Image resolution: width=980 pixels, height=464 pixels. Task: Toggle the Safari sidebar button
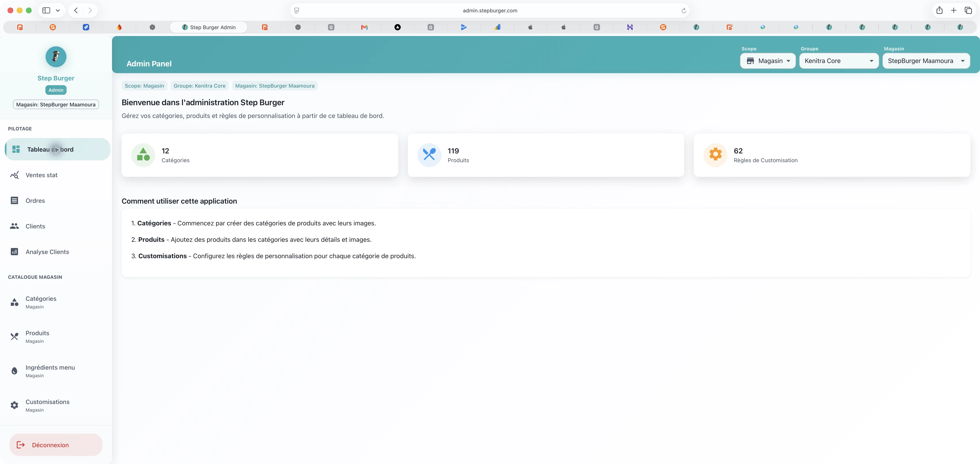pyautogui.click(x=46, y=10)
